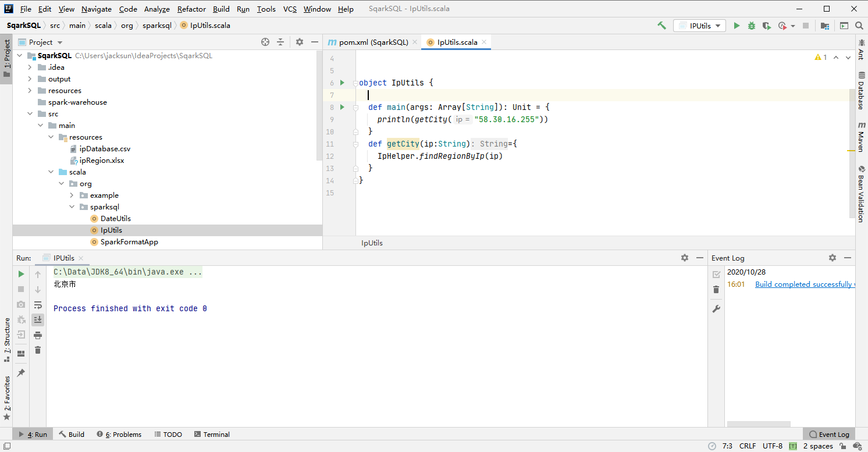Click the UTF-8 encoding widget
Screen dimensions: 868x452
(773, 446)
